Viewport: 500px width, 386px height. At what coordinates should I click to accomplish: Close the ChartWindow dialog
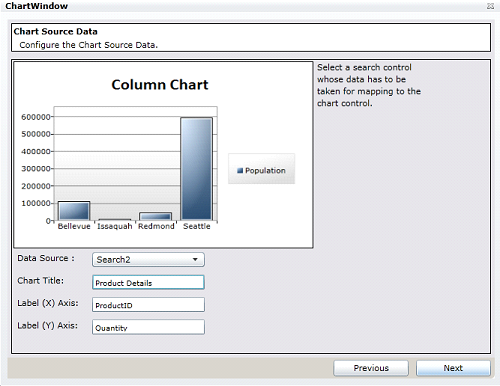point(490,6)
